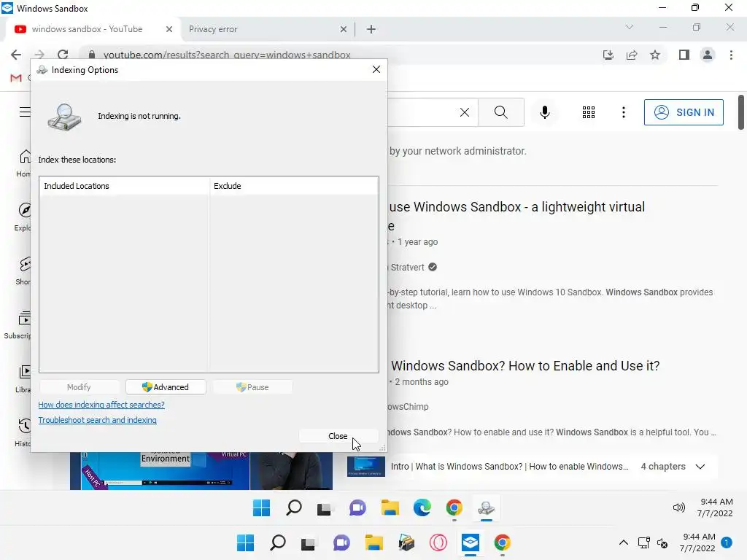Open How does indexing affect searches link
The width and height of the screenshot is (747, 560).
[x=101, y=405]
